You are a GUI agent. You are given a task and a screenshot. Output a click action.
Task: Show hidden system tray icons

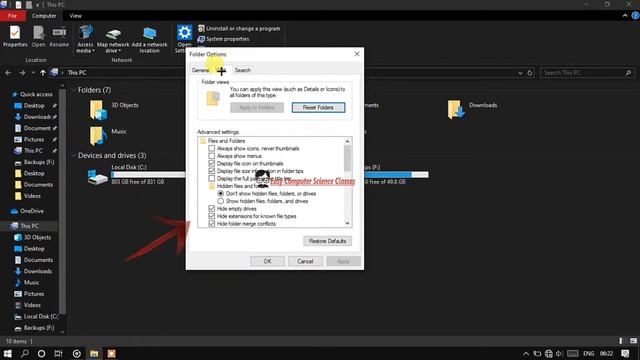coord(526,354)
